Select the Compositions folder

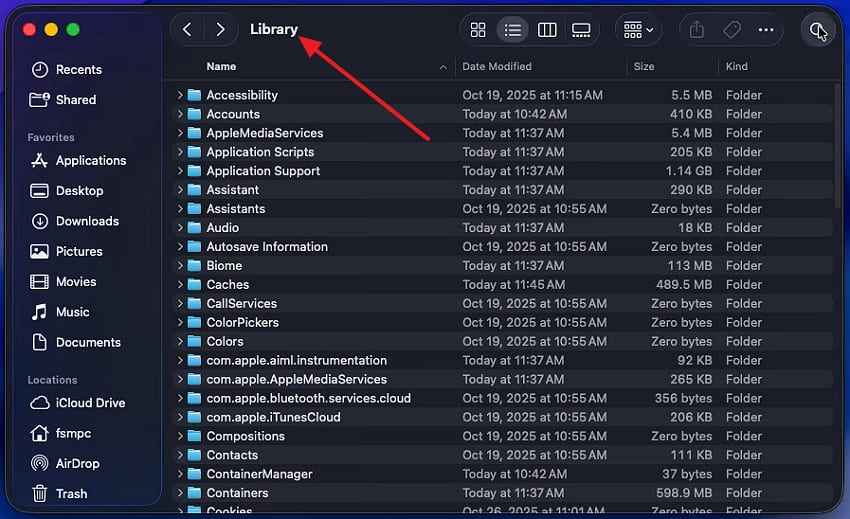[x=503, y=436]
